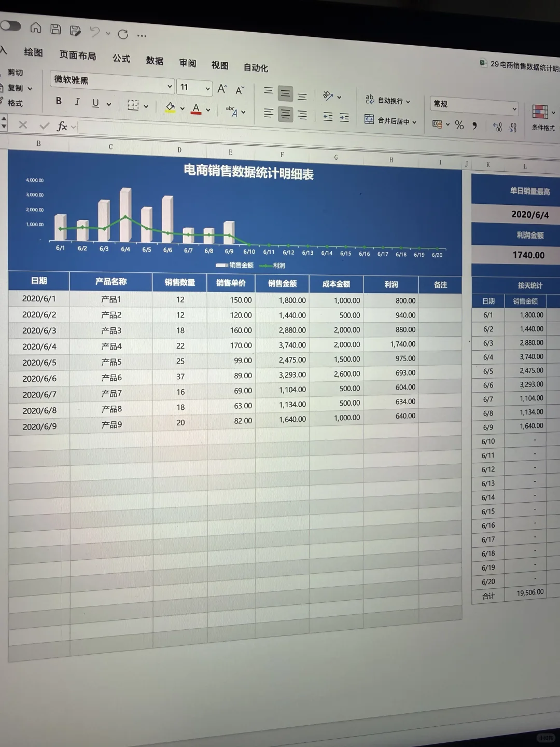The height and width of the screenshot is (747, 560).
Task: Expand the font color picker arrow
Action: 208,110
